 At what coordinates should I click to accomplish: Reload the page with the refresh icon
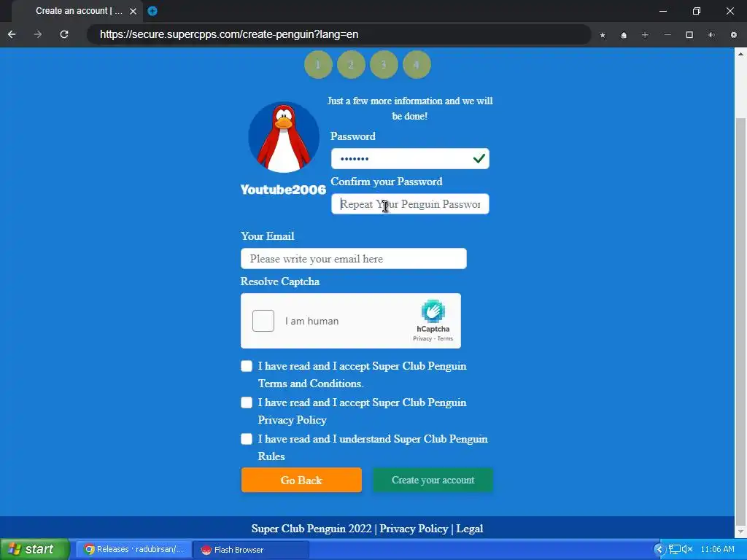tap(64, 34)
